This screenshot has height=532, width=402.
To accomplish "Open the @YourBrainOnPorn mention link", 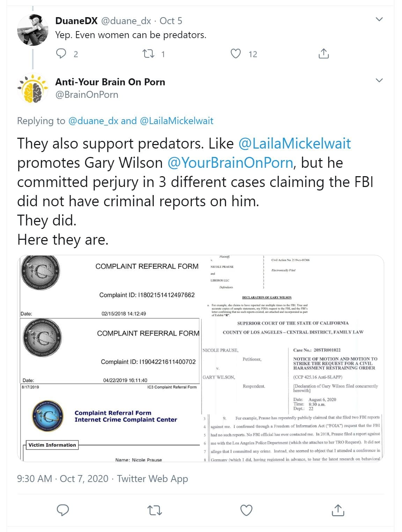I will 230,163.
